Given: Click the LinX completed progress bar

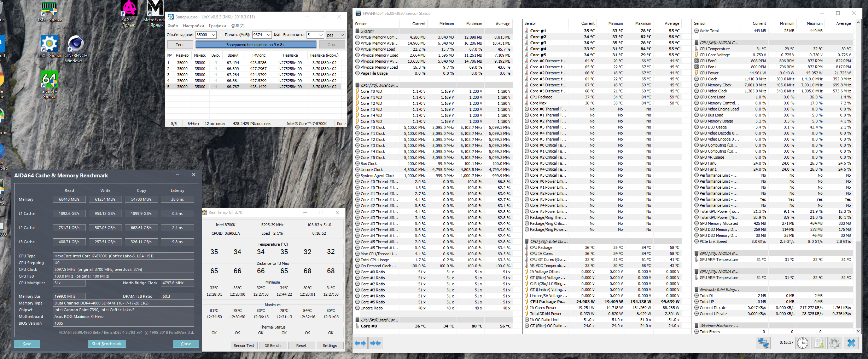Looking at the screenshot, I should click(x=256, y=45).
